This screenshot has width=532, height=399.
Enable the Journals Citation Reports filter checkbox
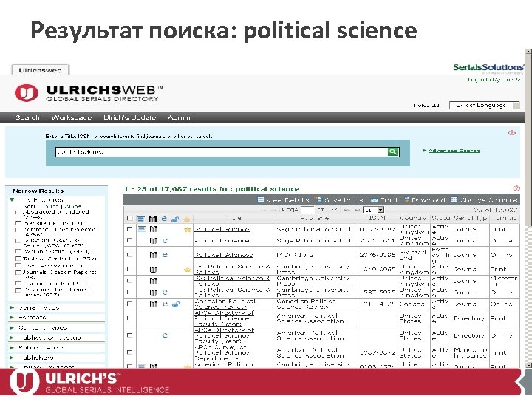tap(18, 272)
